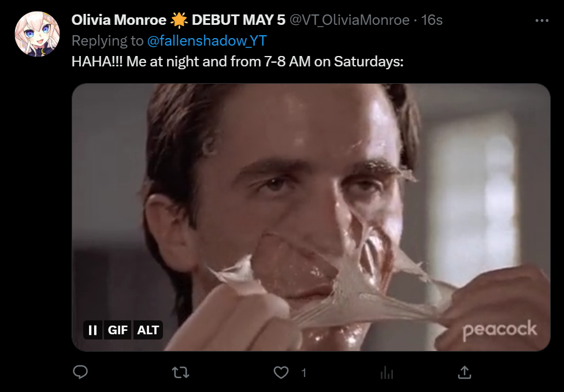
Task: Visit the @fallenshadow_YT mention link
Action: tap(207, 40)
